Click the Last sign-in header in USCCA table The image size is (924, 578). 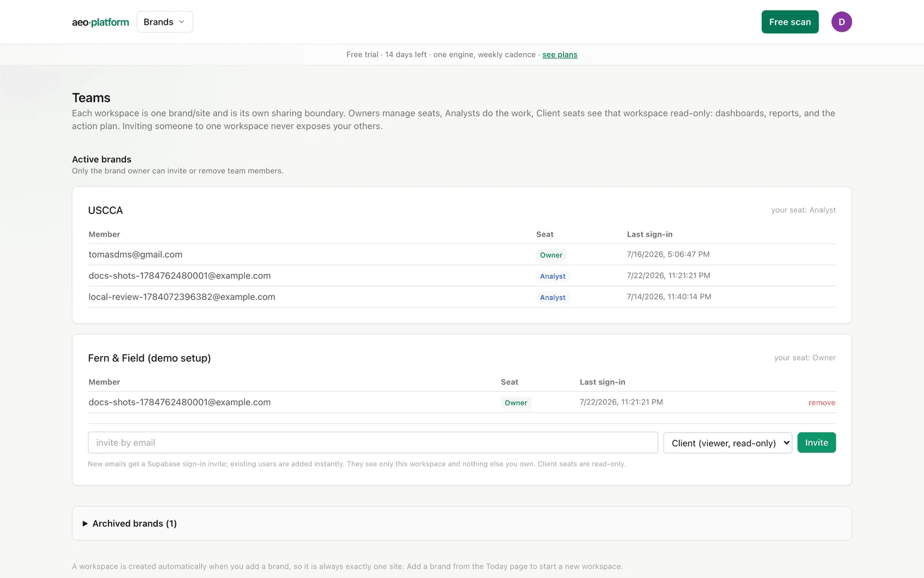pyautogui.click(x=650, y=234)
